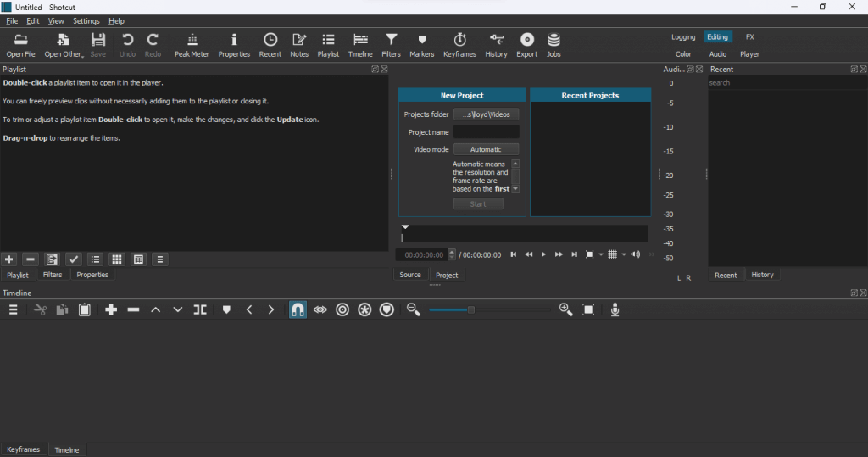The height and width of the screenshot is (457, 868).
Task: Adjust the timeline zoom slider
Action: [x=471, y=310]
